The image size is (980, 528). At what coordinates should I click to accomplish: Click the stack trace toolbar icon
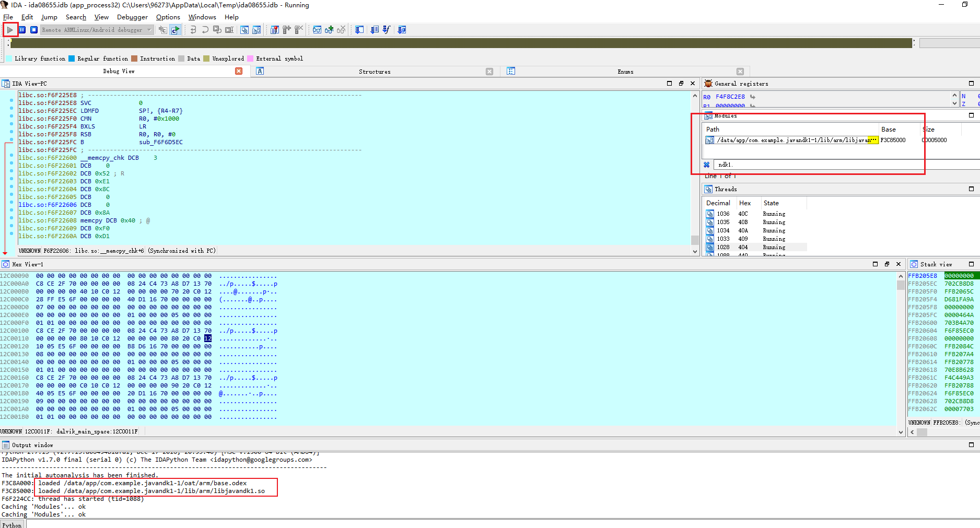[x=359, y=30]
